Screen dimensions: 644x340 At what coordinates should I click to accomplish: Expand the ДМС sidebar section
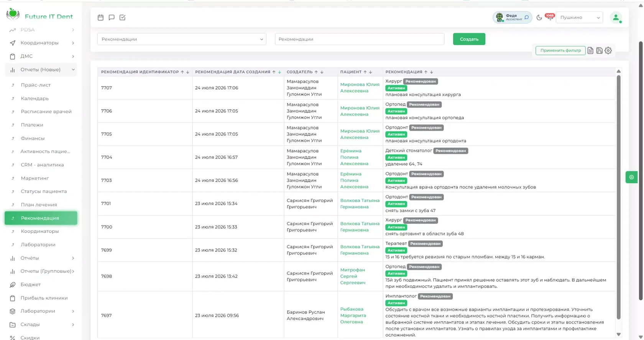41,56
